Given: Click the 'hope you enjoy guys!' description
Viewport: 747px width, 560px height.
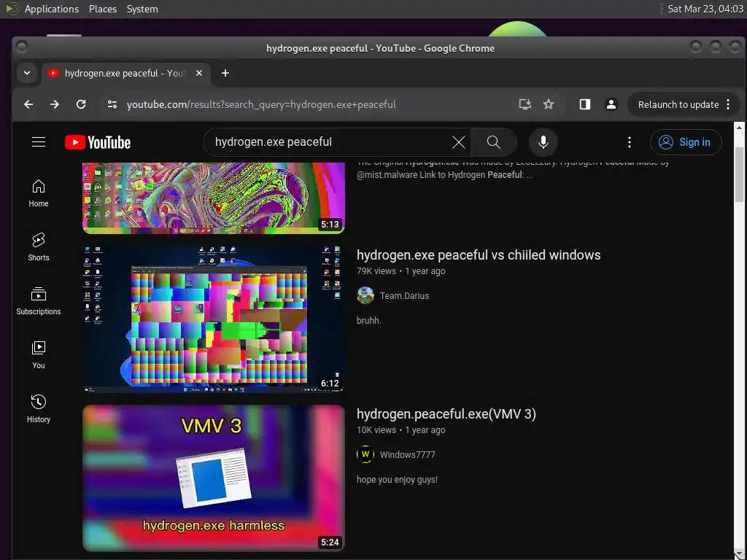Looking at the screenshot, I should coord(397,480).
